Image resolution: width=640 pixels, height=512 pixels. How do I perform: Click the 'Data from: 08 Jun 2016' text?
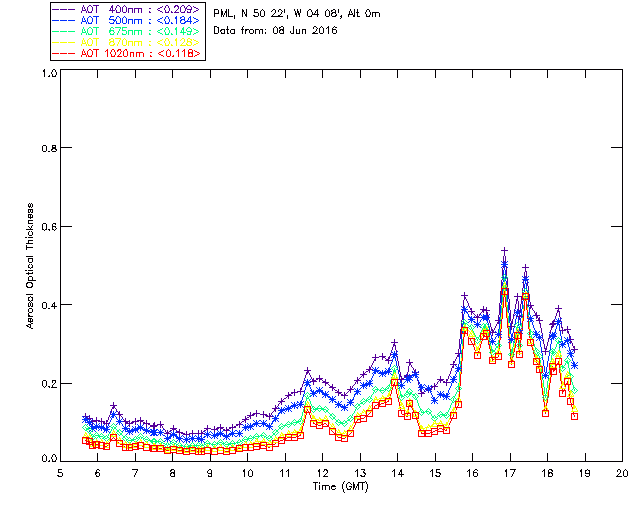[x=276, y=31]
